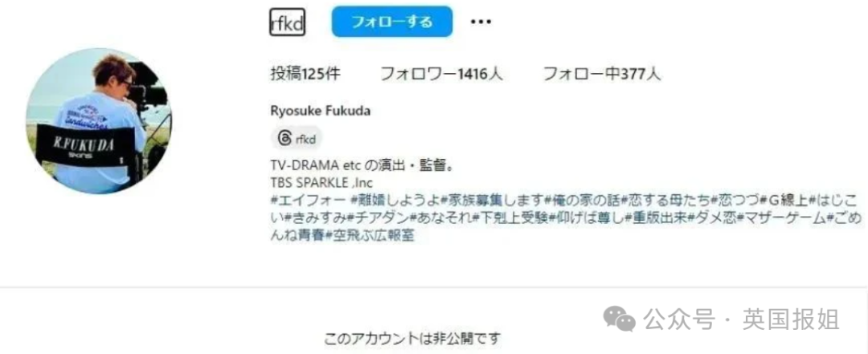Click the WeChat logo in the watermark
Viewport: 868px width, 354px height.
(620, 319)
